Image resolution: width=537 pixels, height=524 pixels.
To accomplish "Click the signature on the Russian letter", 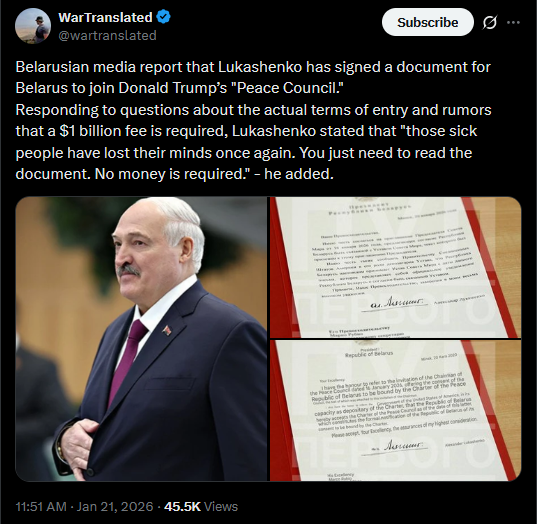I will coord(398,302).
